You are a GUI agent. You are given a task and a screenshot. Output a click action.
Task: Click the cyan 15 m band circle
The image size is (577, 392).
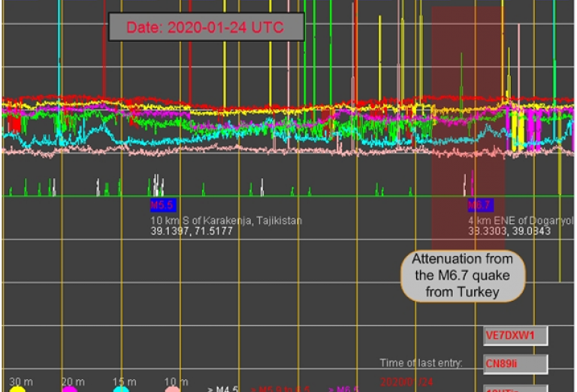pos(121,389)
